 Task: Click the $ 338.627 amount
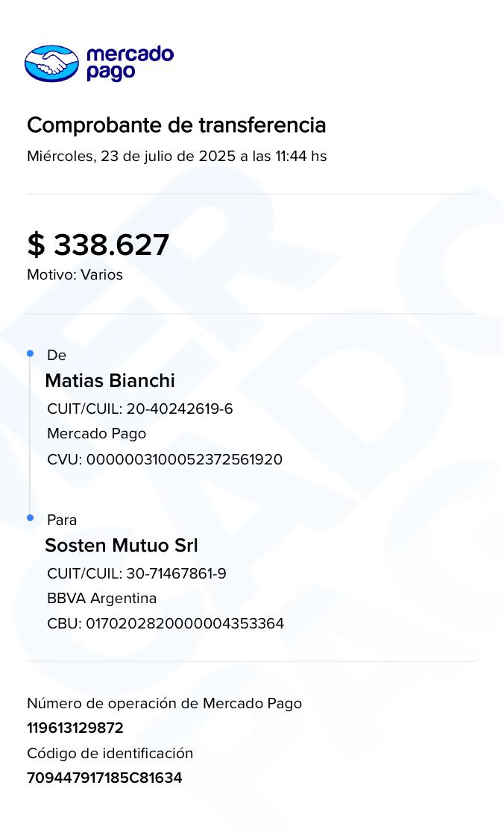coord(98,245)
